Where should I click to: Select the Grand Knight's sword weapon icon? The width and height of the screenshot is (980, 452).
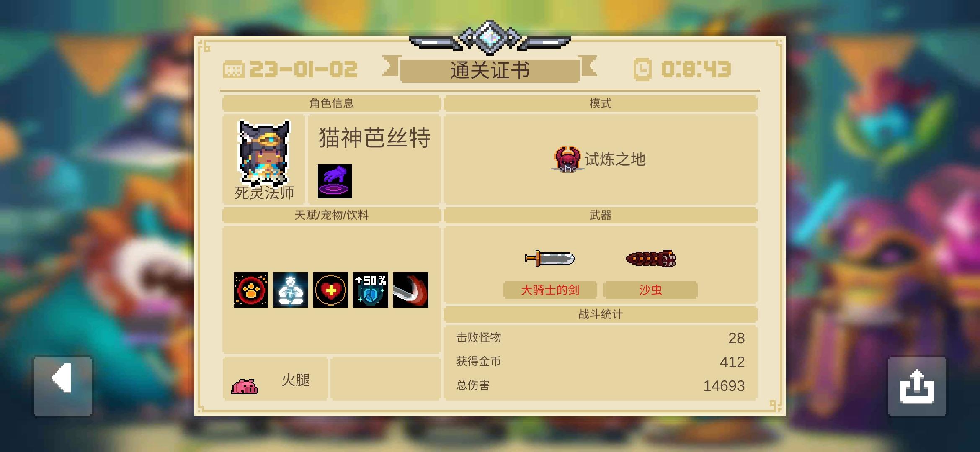550,258
